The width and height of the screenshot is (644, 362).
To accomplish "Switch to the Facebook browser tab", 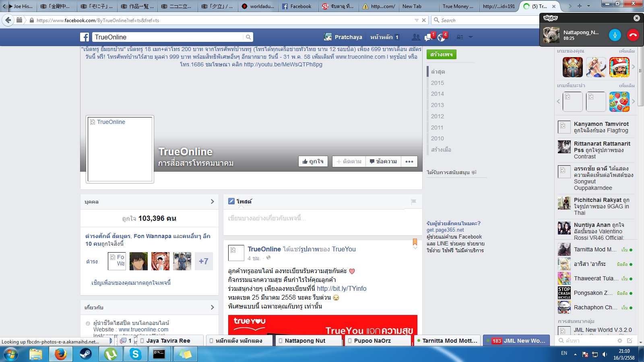I will tap(297, 6).
